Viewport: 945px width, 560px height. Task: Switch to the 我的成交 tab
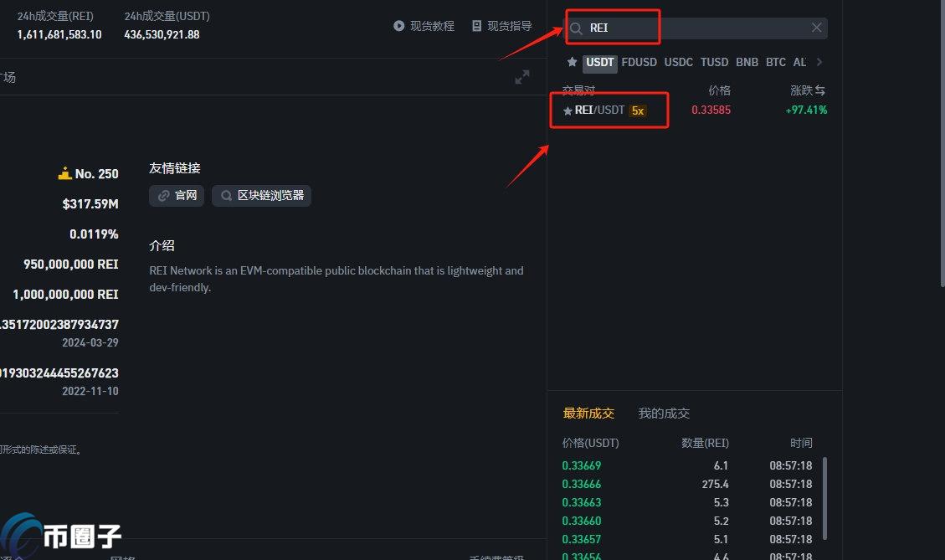pos(664,414)
